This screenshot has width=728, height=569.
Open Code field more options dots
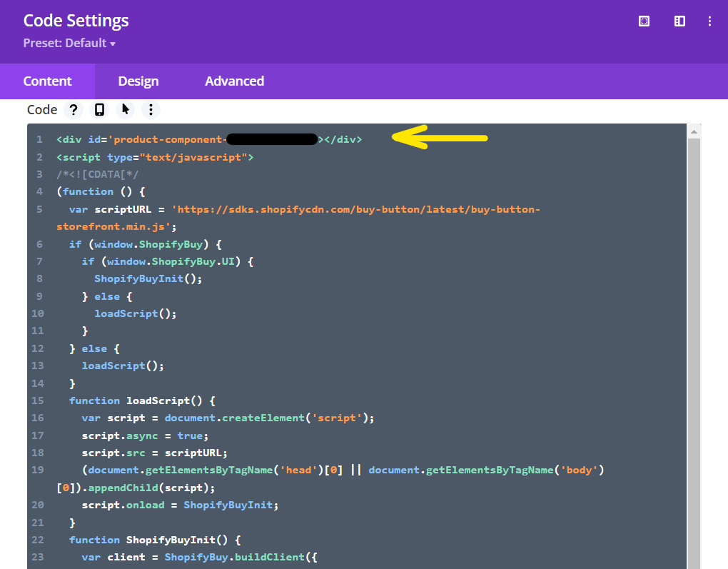pos(151,110)
